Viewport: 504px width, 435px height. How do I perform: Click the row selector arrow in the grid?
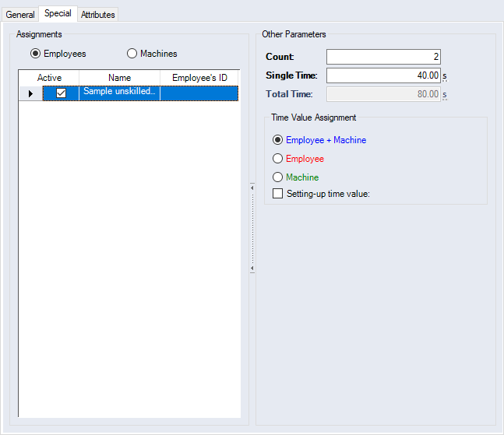point(30,93)
